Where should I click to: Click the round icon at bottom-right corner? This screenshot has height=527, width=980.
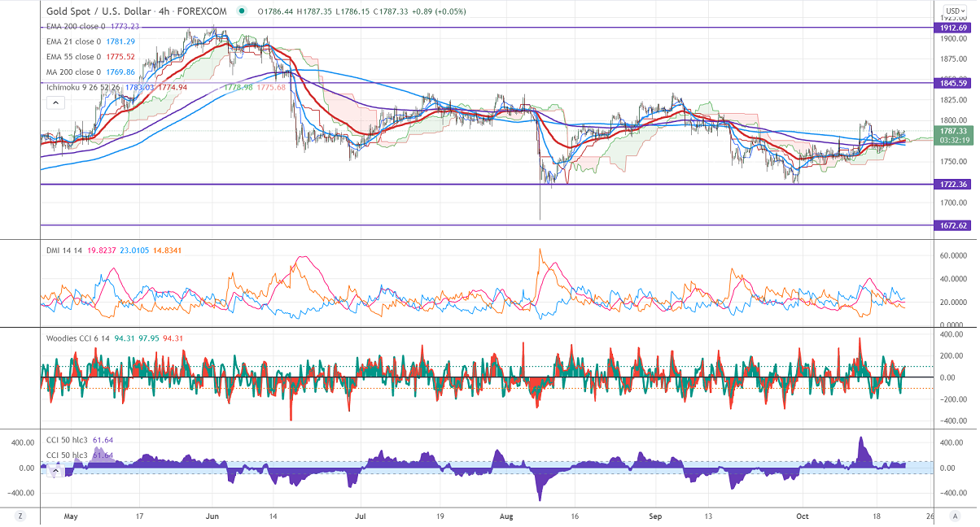pos(954,516)
